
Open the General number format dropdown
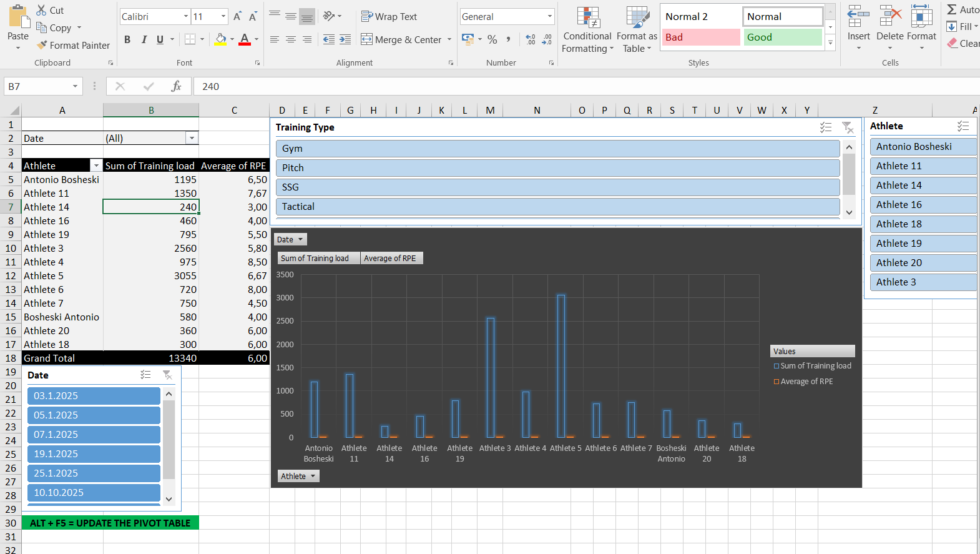(x=549, y=16)
